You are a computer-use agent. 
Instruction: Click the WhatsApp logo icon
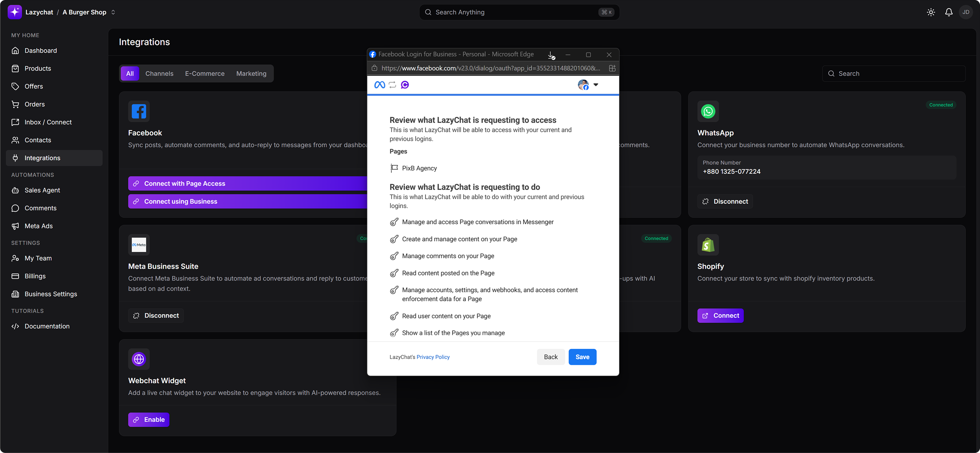708,111
